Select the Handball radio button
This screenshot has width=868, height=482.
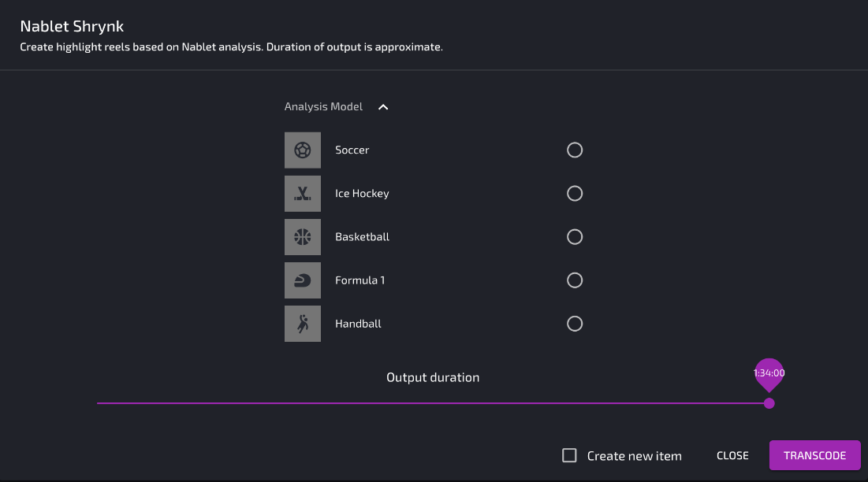[575, 324]
